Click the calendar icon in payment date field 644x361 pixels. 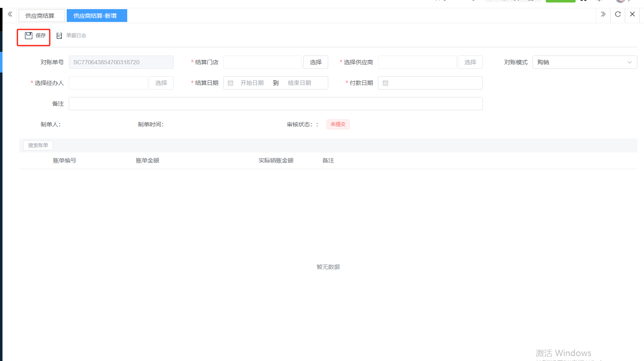pos(385,83)
